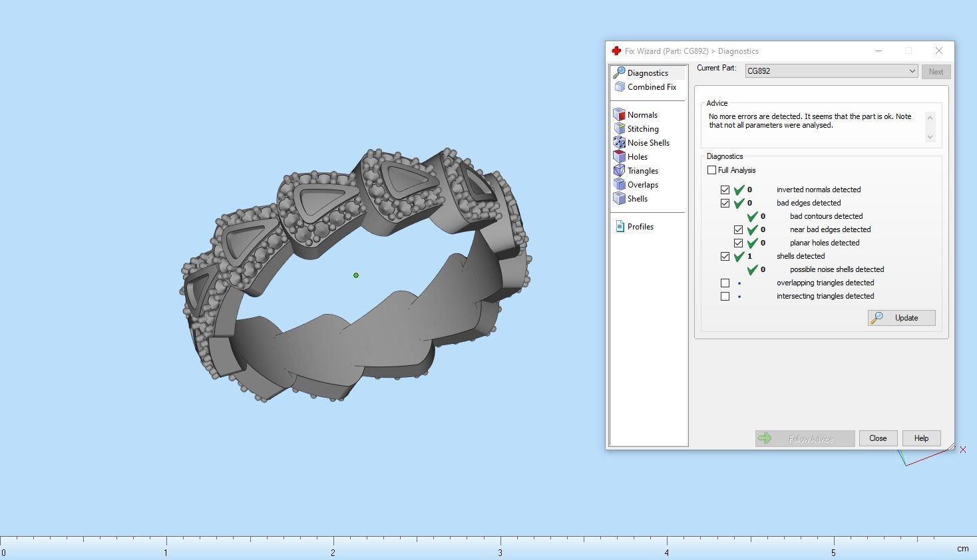The width and height of the screenshot is (977, 560).
Task: Check the intersecting triangles detection box
Action: coord(725,297)
